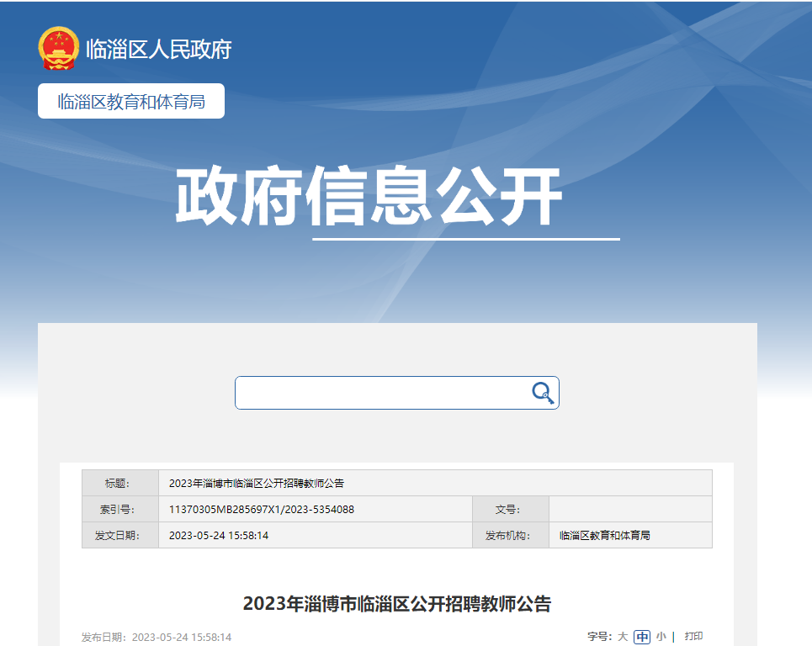Image resolution: width=812 pixels, height=646 pixels.
Task: Click the national emblem logo icon
Action: 59,48
